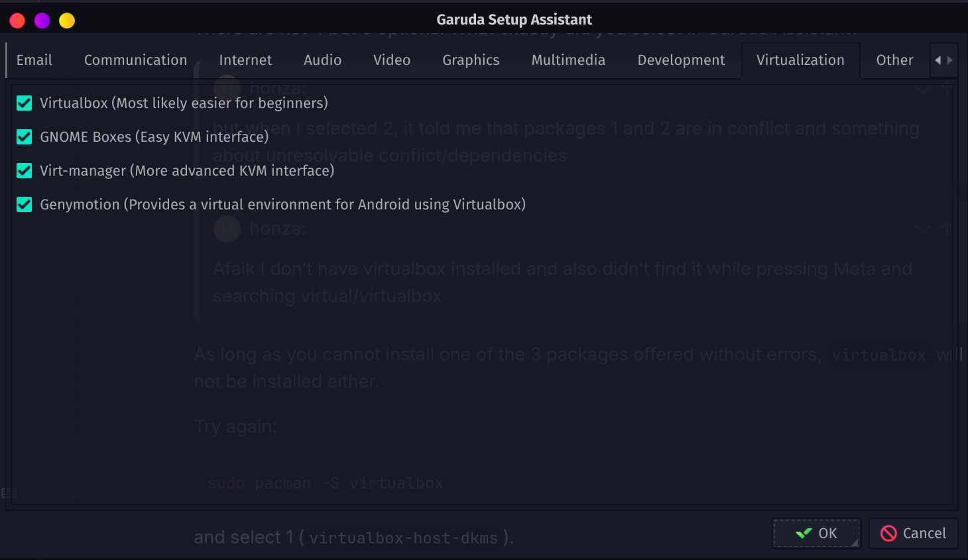
Task: Show the Video tab
Action: tap(392, 60)
